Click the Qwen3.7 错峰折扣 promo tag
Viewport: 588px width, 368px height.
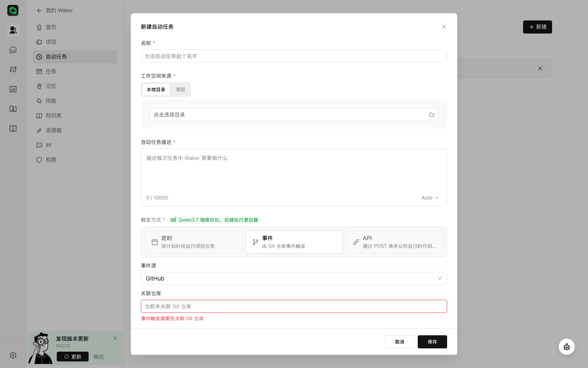(x=214, y=220)
